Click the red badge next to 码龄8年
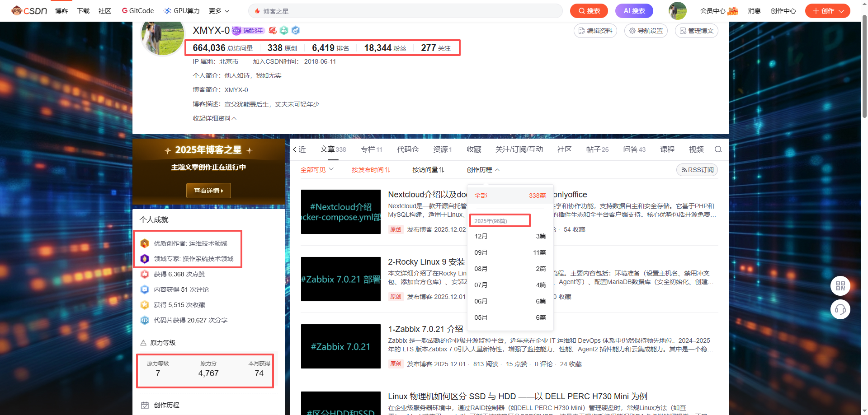This screenshot has height=415, width=868. click(273, 31)
